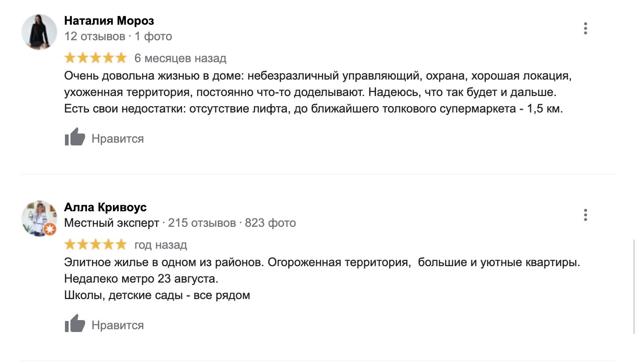Click the "6 месяцев назад" timestamp
Screen dimensions: 635x364
(180, 59)
